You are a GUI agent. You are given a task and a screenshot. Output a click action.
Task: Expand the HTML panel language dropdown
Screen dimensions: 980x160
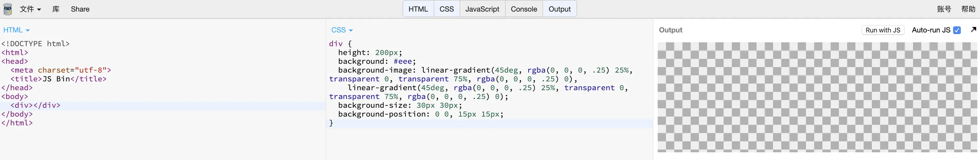click(16, 30)
